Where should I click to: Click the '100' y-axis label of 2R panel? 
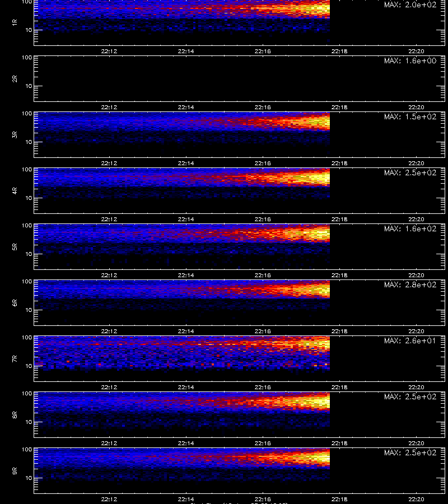[27, 58]
